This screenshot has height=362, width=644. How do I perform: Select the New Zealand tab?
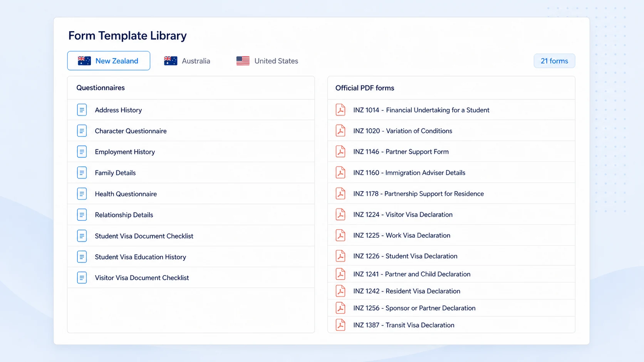click(109, 61)
